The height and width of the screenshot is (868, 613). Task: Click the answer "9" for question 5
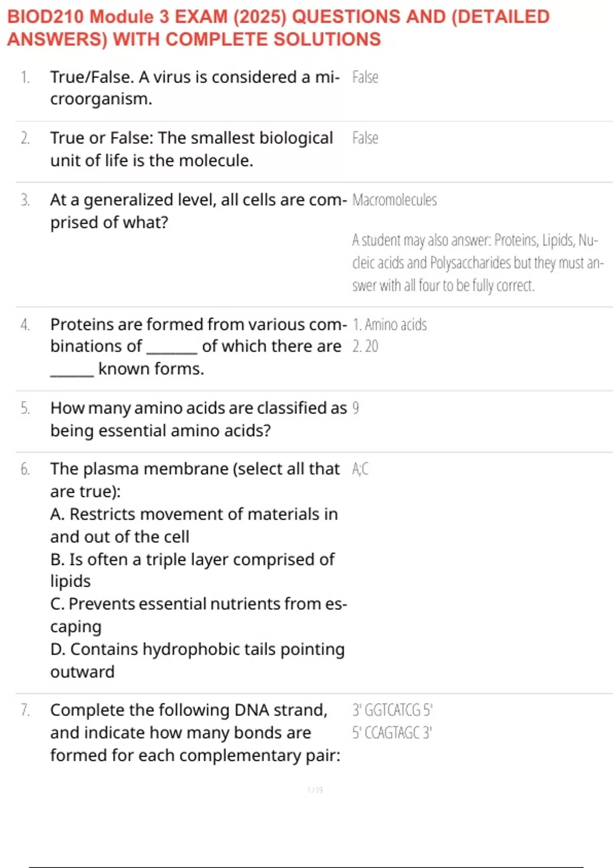tap(356, 408)
